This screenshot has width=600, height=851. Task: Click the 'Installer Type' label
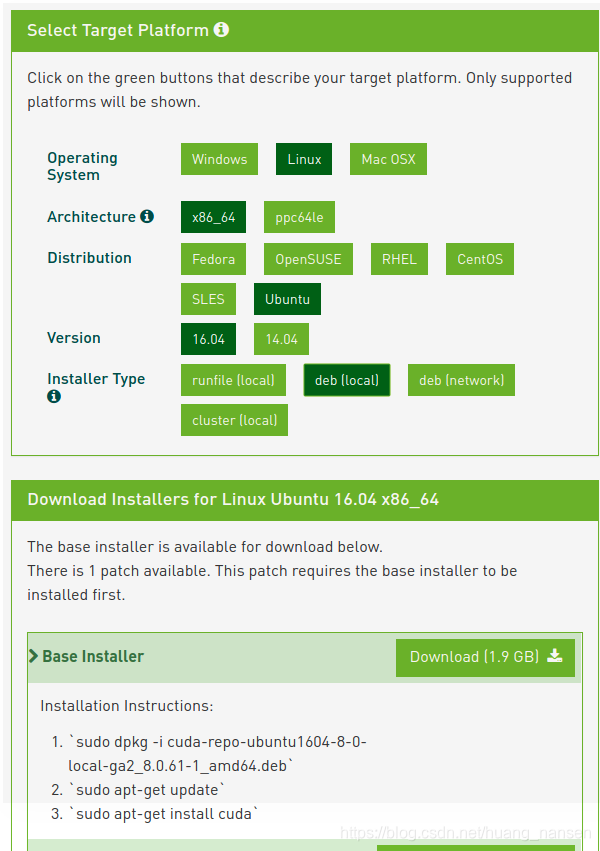click(x=96, y=379)
